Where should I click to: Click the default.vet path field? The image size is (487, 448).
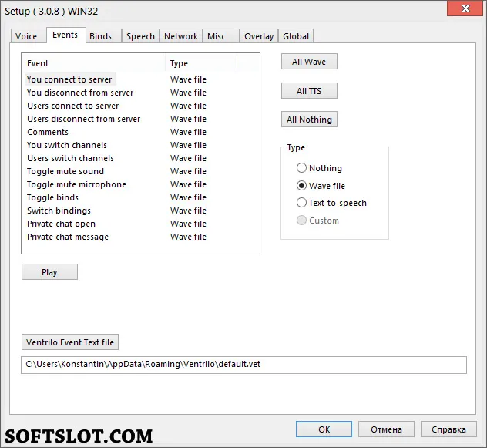click(243, 365)
